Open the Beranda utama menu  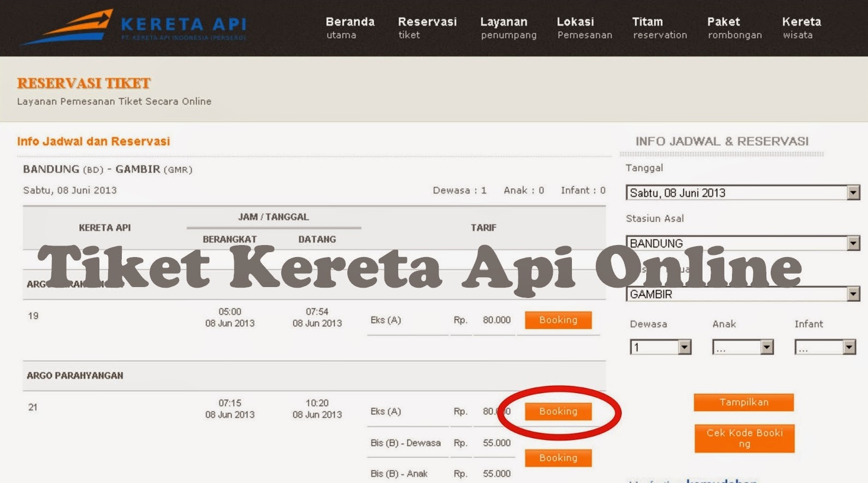click(350, 28)
